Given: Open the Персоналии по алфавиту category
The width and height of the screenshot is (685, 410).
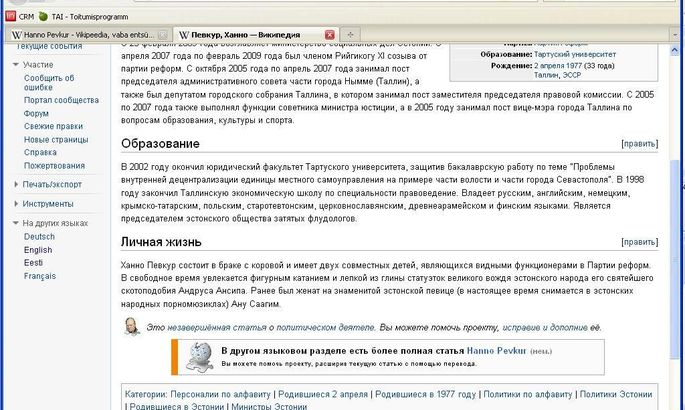Looking at the screenshot, I should [x=220, y=394].
